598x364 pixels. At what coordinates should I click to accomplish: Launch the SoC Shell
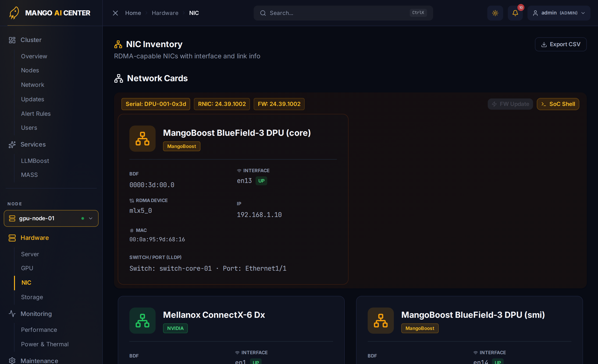click(x=558, y=104)
